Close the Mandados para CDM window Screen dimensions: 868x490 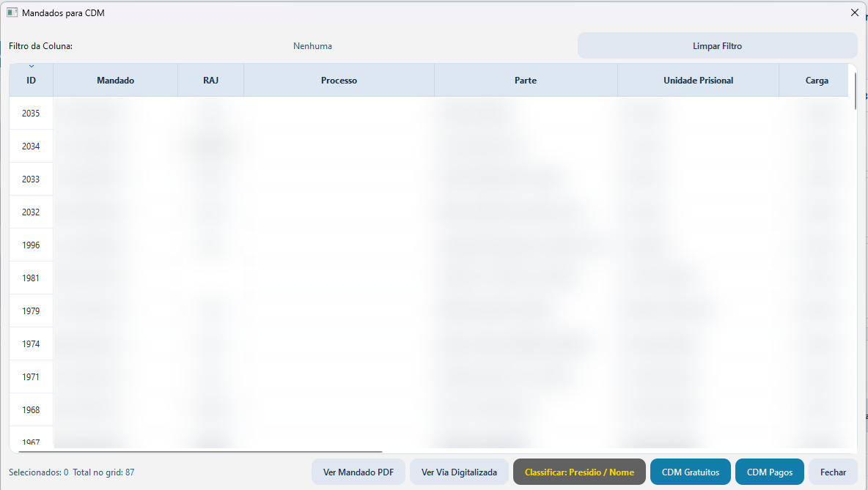[x=854, y=12]
